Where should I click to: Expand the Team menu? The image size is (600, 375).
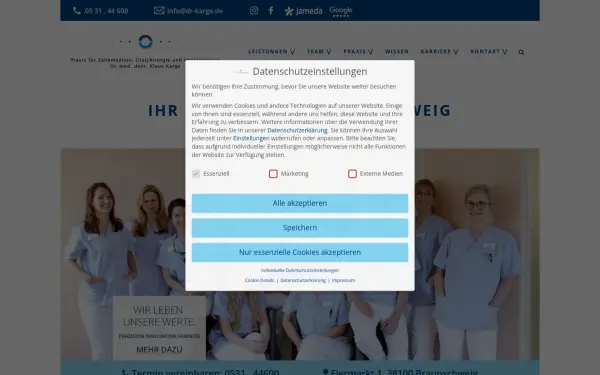(319, 51)
